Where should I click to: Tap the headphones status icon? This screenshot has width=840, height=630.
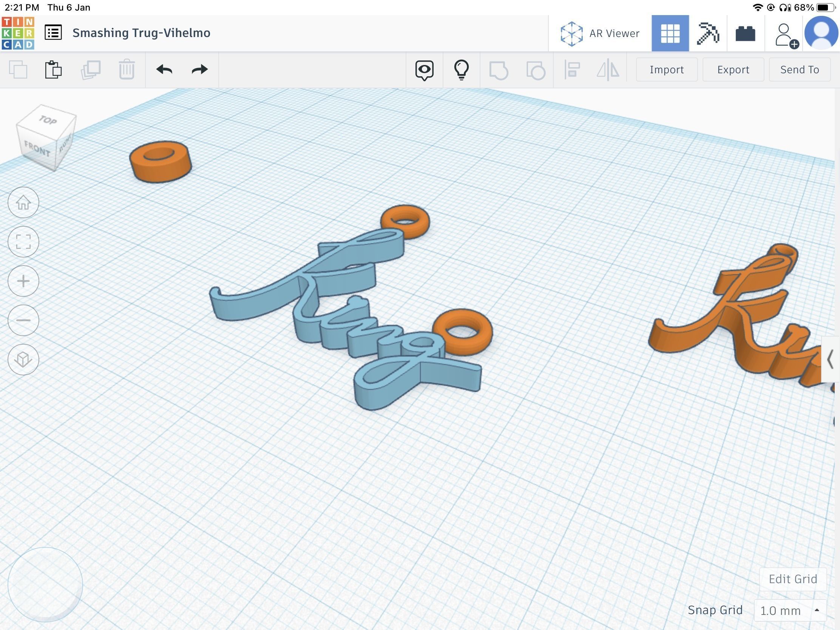point(784,7)
